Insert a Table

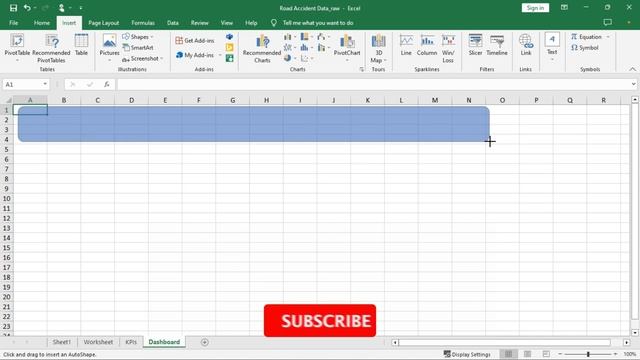coord(81,45)
